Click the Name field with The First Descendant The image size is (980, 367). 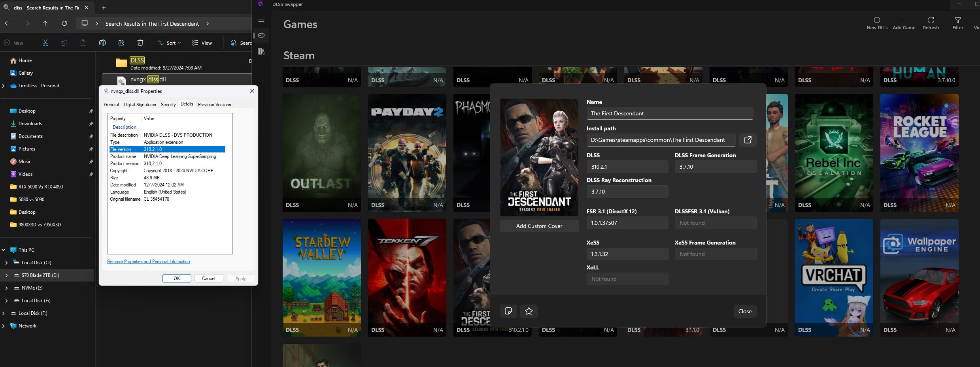click(670, 113)
